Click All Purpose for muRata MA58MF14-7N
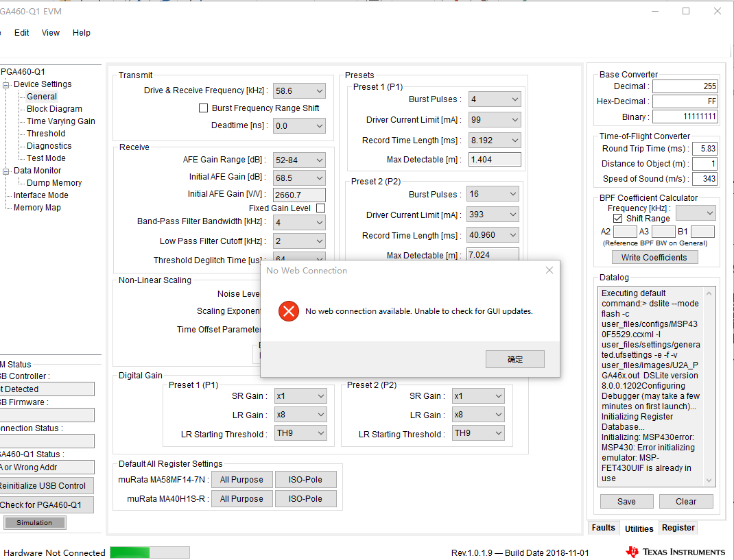 click(241, 480)
